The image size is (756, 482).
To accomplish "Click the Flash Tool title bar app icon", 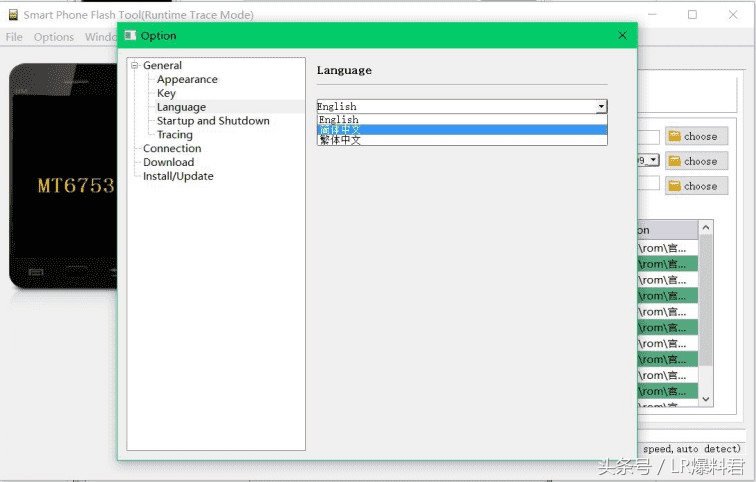I will point(14,15).
